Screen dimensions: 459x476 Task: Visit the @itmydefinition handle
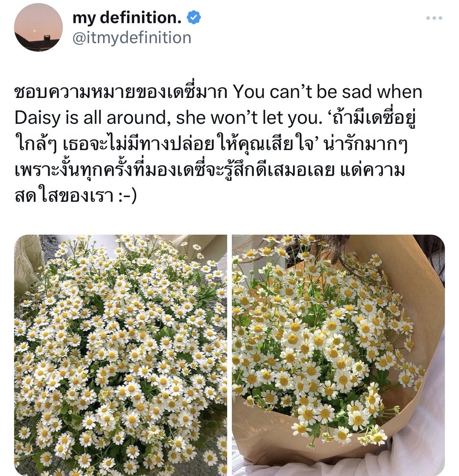[132, 38]
